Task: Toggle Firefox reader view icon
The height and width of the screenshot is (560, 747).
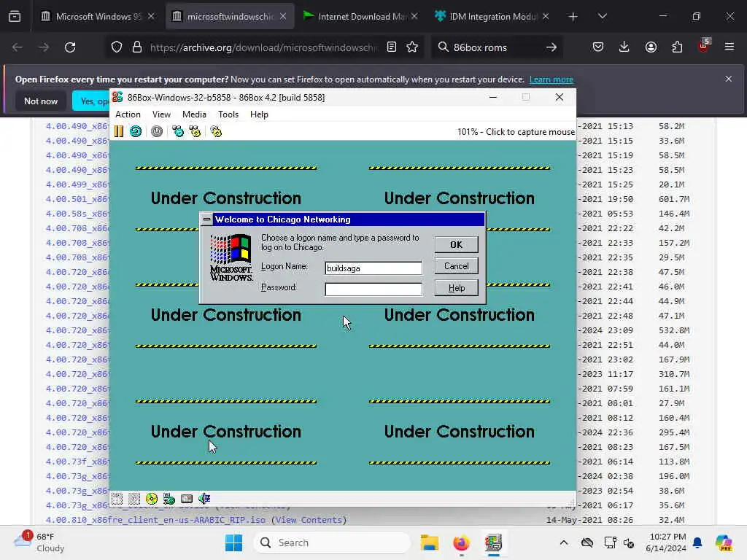Action: [x=392, y=47]
